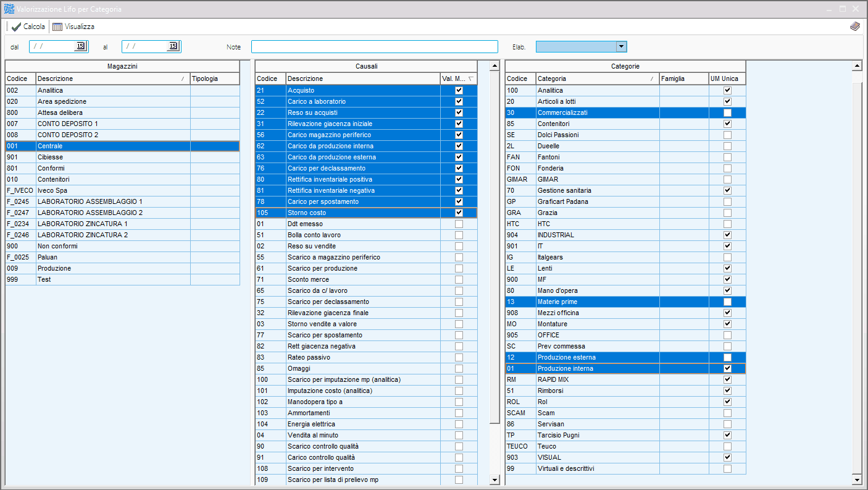Click the Magazzini panel header

click(x=122, y=66)
